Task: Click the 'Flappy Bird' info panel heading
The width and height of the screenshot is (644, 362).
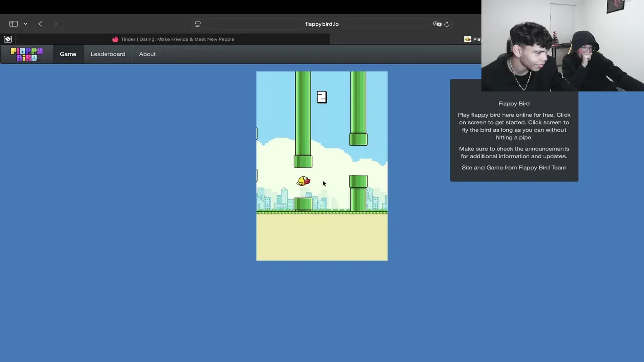Action: (x=514, y=103)
